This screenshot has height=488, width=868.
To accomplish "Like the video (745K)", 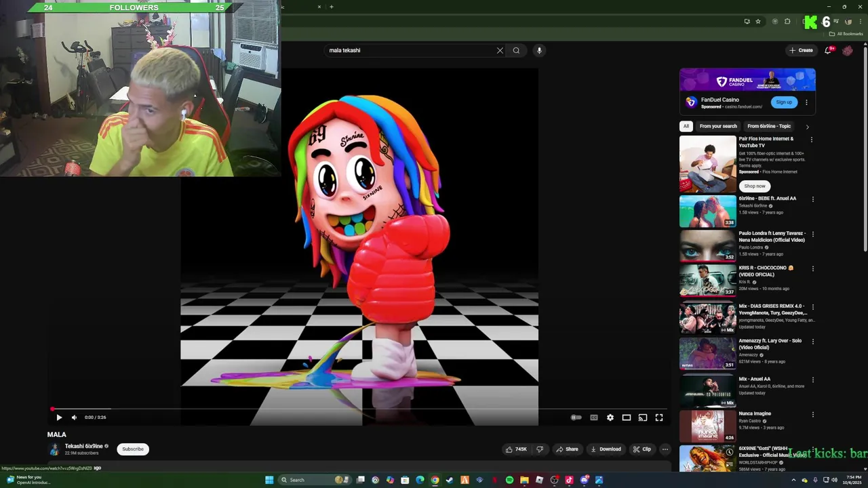I will coord(516,449).
